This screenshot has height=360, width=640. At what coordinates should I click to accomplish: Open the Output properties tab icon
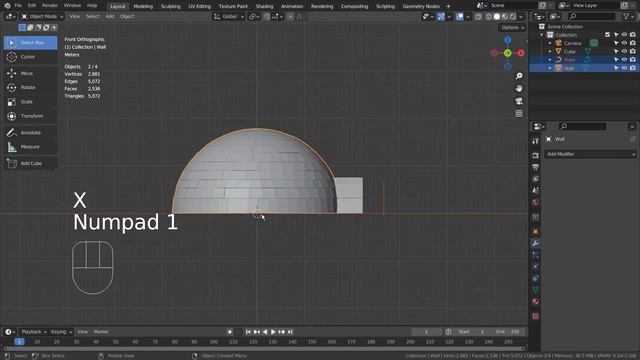(x=536, y=167)
